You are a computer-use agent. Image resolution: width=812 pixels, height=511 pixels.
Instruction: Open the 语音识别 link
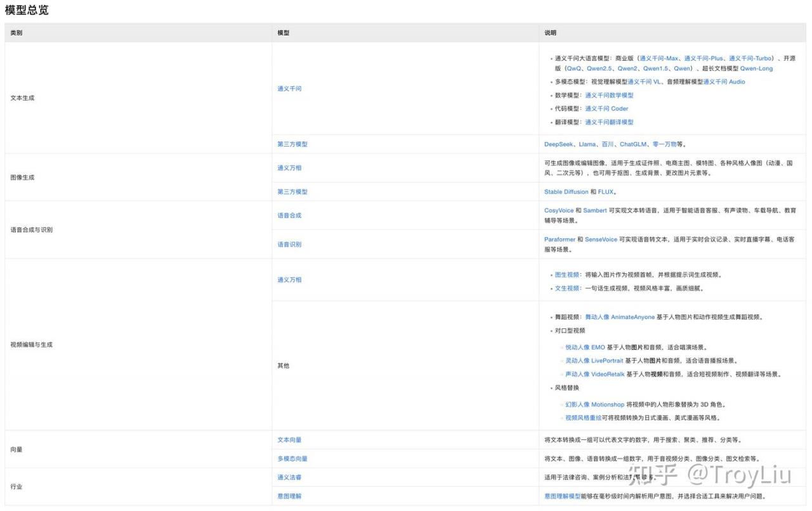click(x=289, y=244)
